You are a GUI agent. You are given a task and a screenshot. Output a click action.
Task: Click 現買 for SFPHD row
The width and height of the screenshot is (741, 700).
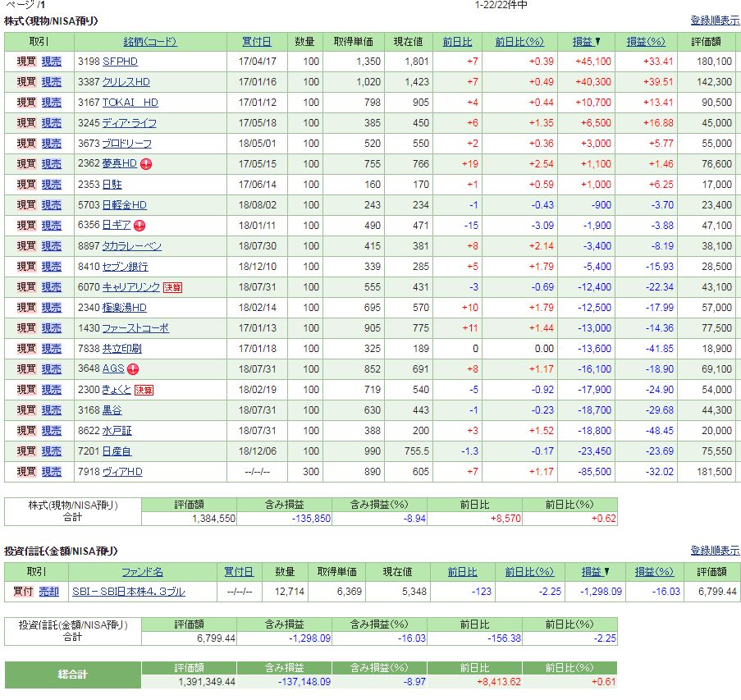coord(26,62)
